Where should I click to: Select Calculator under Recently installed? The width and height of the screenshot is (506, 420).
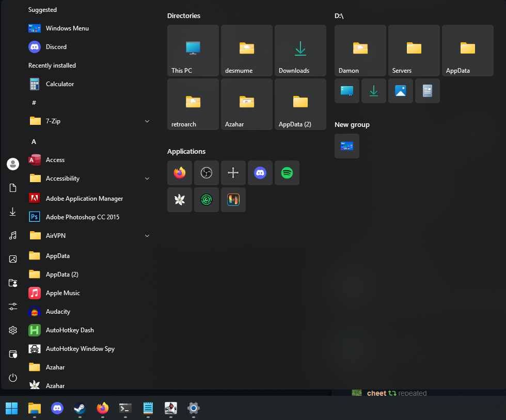59,84
